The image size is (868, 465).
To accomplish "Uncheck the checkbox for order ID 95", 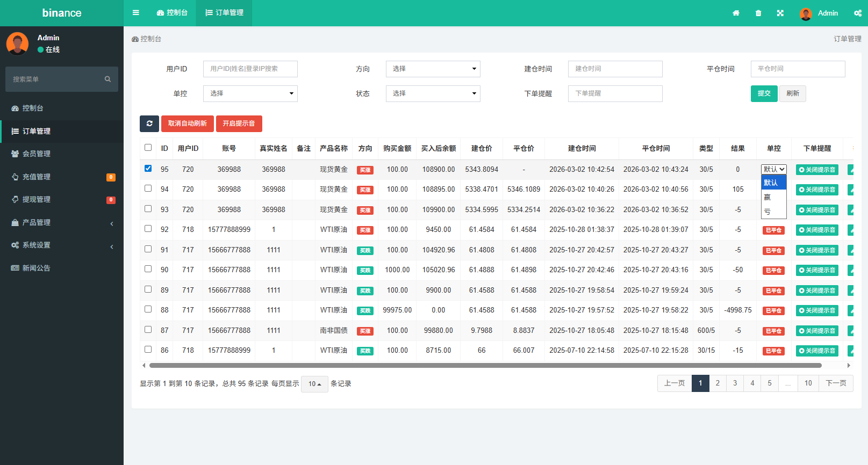I will (x=148, y=169).
